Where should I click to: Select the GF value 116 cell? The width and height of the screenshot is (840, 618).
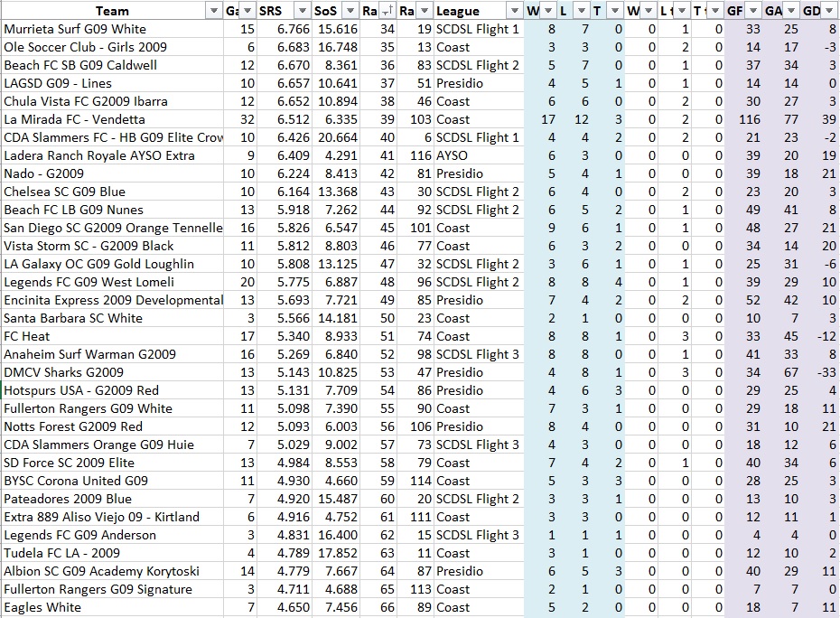click(748, 119)
